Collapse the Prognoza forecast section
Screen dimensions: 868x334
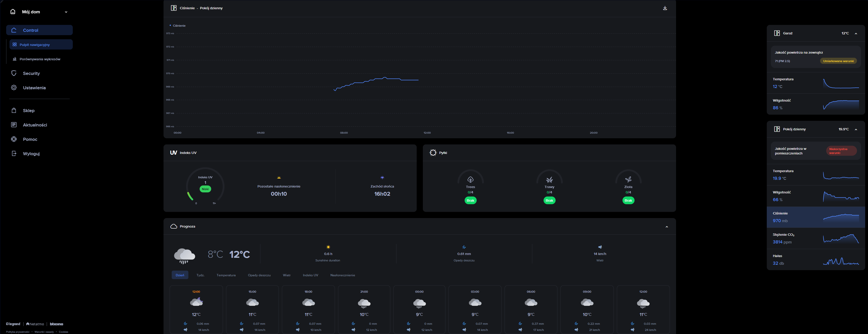(x=667, y=227)
